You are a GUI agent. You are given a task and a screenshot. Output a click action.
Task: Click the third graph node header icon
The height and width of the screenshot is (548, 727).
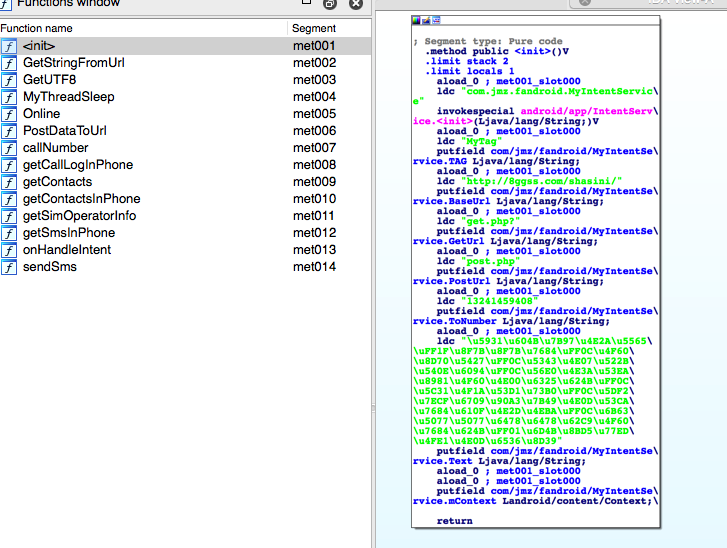[436, 20]
